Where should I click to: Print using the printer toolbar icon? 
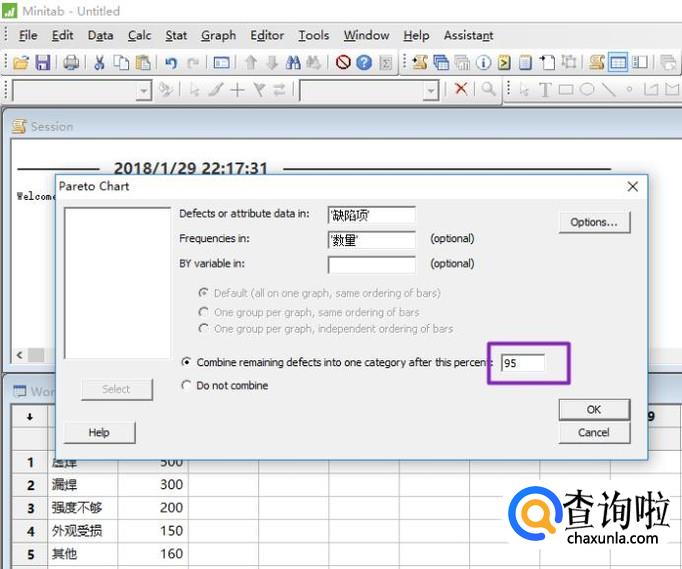71,63
